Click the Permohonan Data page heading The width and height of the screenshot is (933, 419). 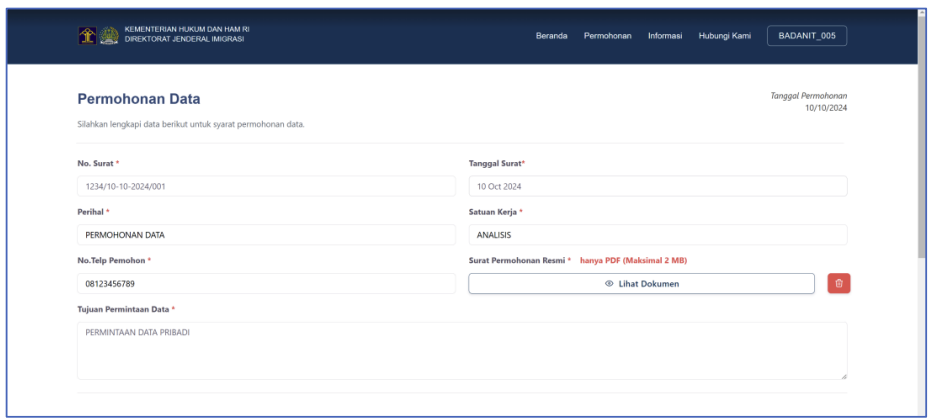pos(139,99)
